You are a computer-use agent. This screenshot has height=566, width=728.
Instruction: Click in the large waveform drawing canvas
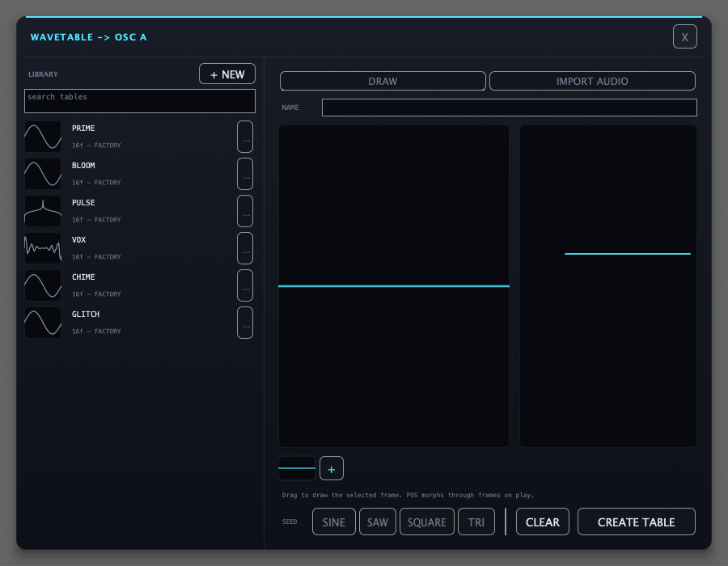394,286
